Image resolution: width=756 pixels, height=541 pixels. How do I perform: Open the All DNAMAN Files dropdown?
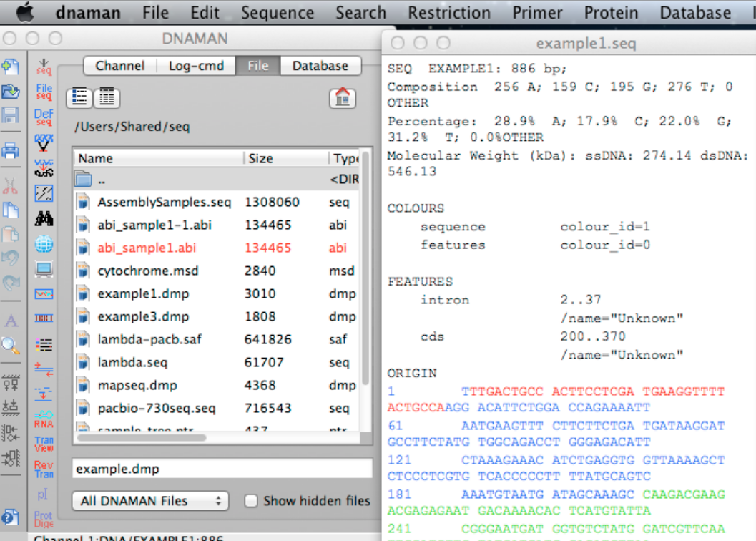150,501
